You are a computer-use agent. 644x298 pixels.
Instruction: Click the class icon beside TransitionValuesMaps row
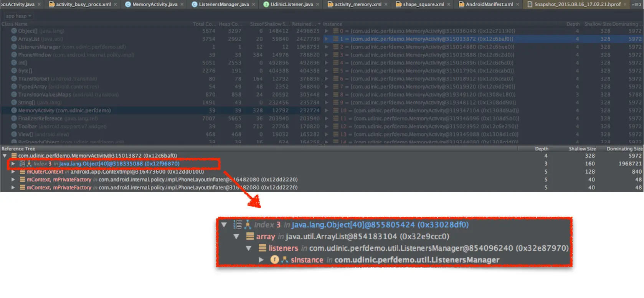tap(14, 94)
